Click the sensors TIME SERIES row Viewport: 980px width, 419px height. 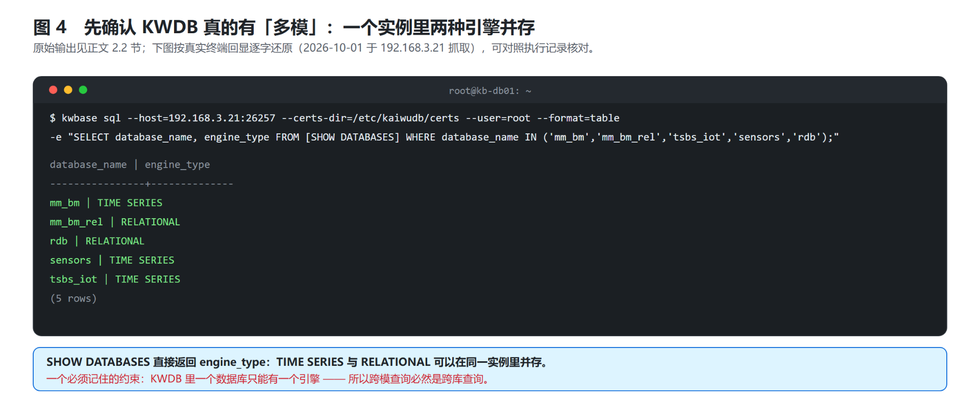point(112,260)
